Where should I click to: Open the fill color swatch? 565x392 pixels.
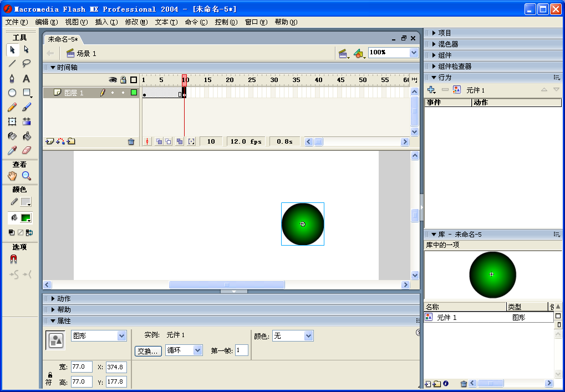pyautogui.click(x=26, y=218)
